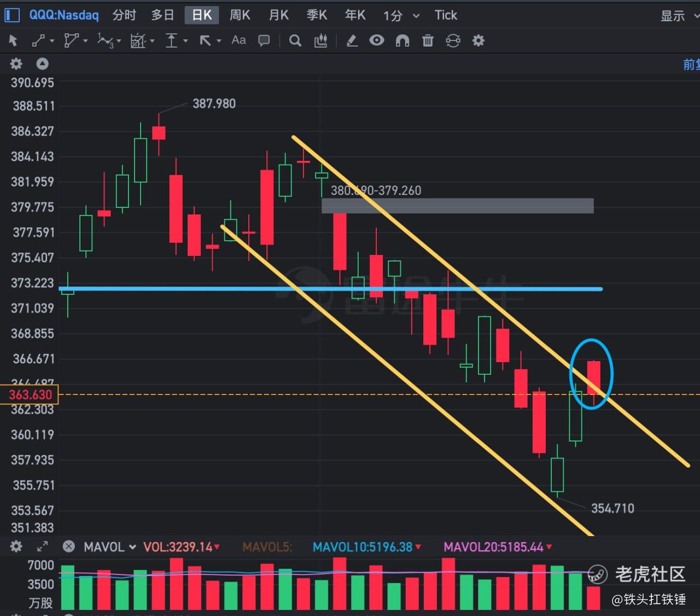Expand the arrow tool options arrow
This screenshot has width=700, height=616.
219,41
